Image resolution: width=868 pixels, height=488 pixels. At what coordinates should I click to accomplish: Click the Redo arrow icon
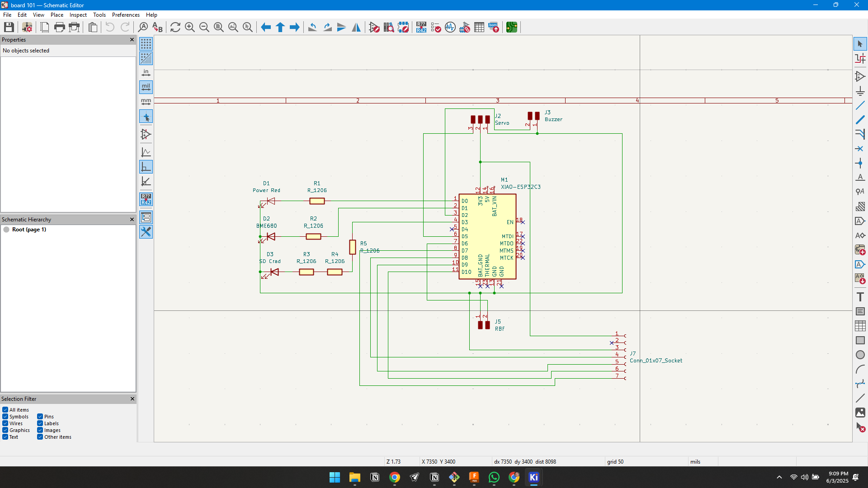click(125, 28)
